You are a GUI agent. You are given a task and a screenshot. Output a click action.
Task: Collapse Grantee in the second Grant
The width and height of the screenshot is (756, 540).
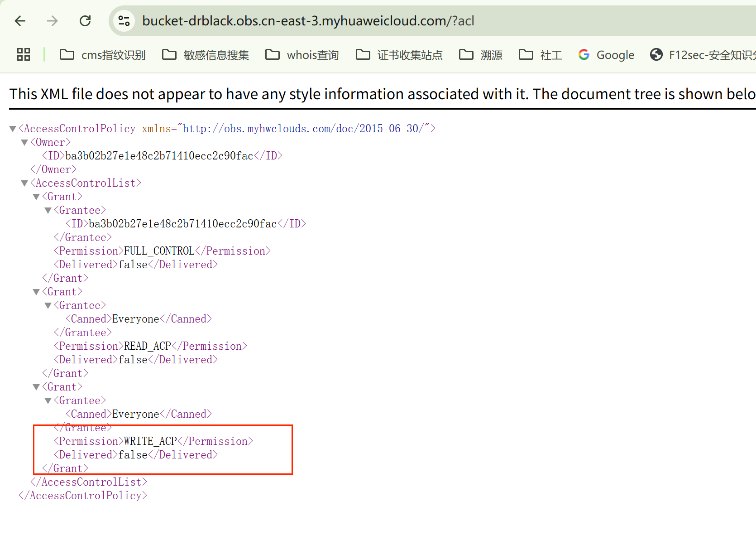coord(48,306)
